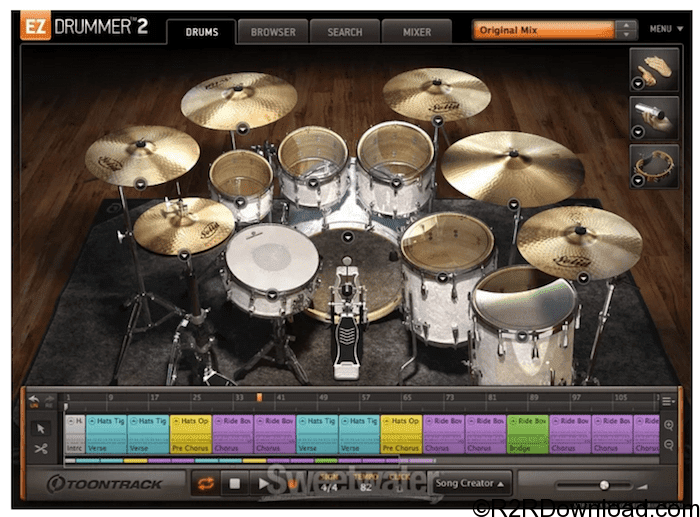The image size is (700, 517).
Task: Open the Song Creator panel
Action: tap(470, 484)
